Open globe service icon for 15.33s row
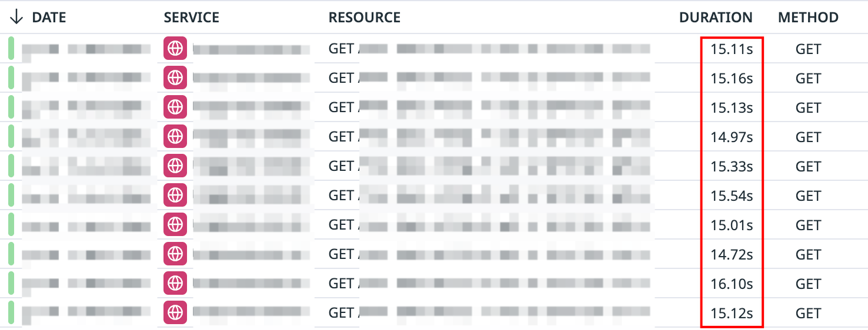Viewport: 868px width, 330px height. point(175,166)
